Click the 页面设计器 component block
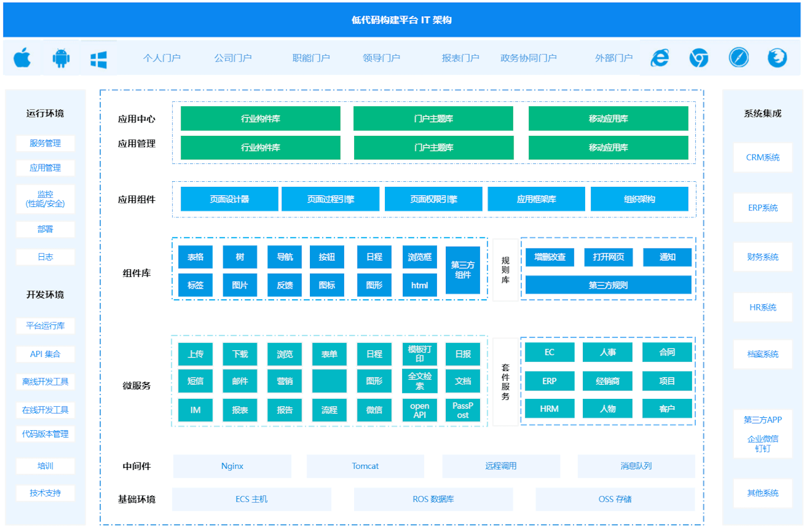805x532 pixels. [229, 199]
